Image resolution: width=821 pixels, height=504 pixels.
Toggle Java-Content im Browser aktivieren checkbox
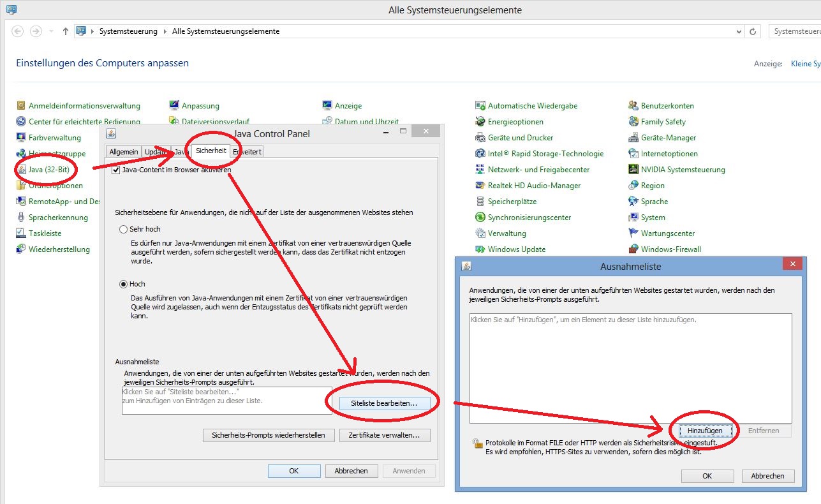[x=116, y=170]
